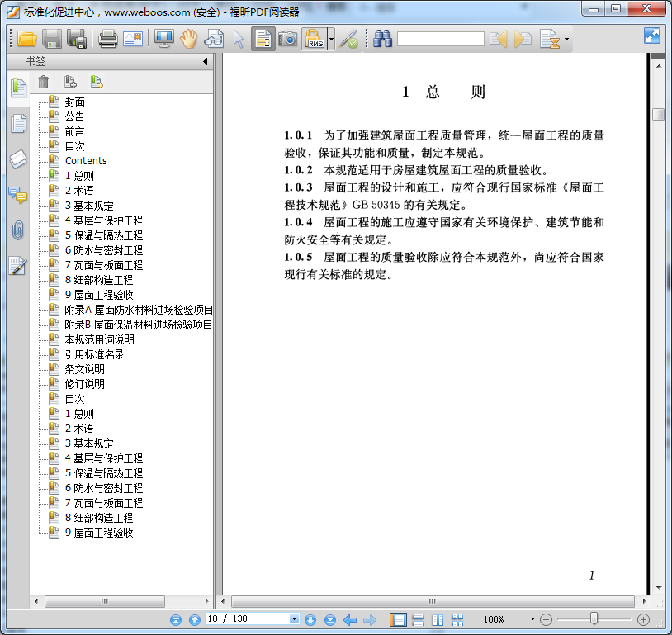Enter full screen mode icon

652,36
